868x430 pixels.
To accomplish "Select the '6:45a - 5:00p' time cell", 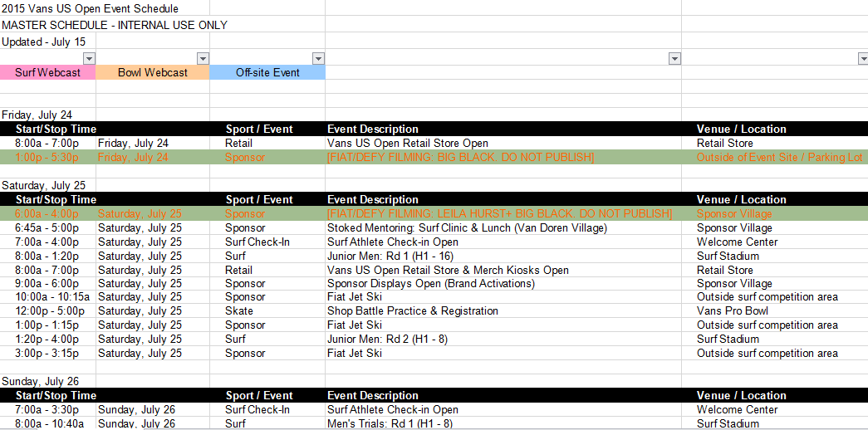I will pos(47,228).
